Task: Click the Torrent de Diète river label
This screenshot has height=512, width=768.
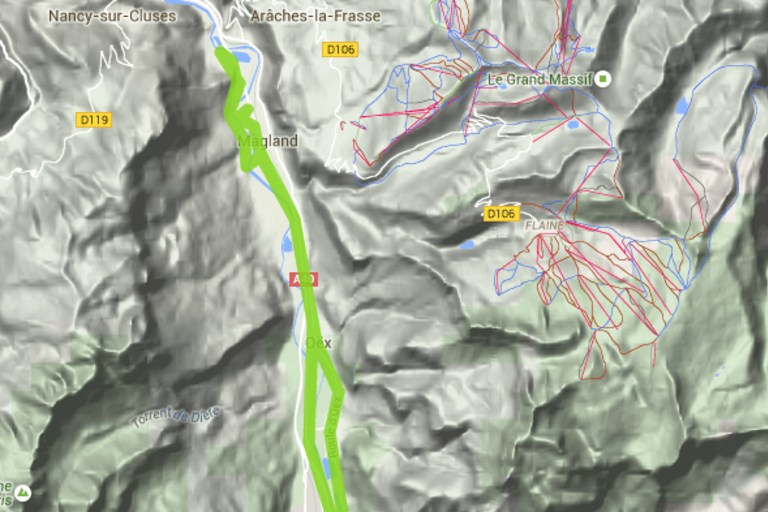Action: pos(176,416)
